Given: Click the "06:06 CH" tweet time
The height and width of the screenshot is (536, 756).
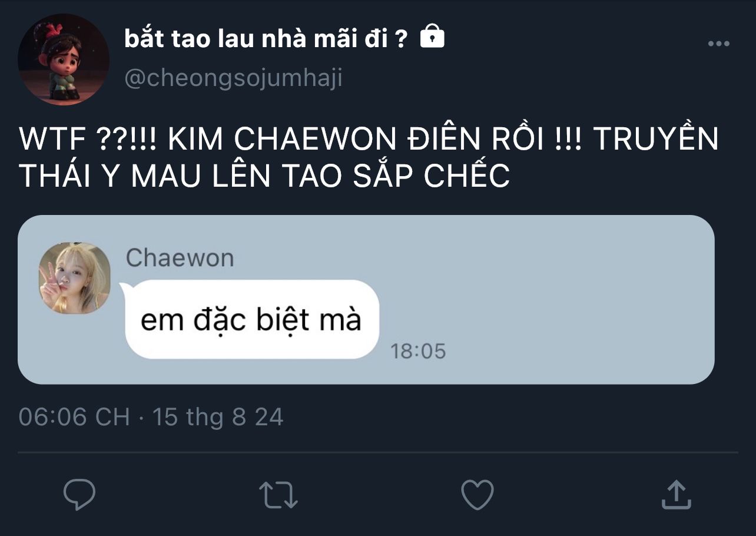Looking at the screenshot, I should point(74,417).
